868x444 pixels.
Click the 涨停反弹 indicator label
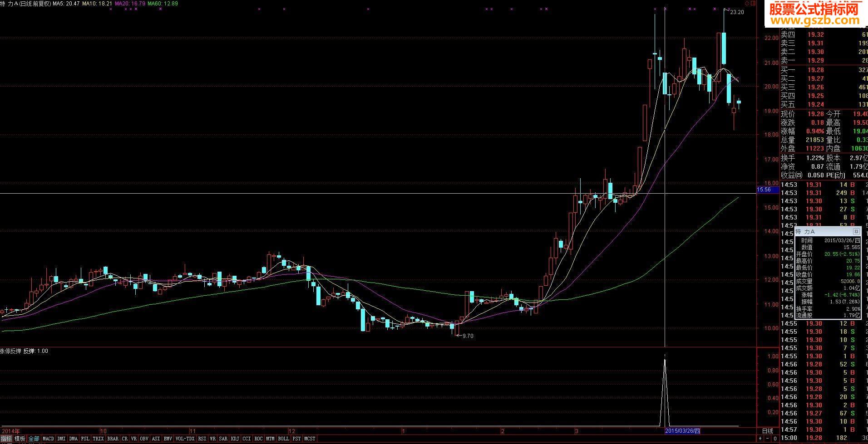pyautogui.click(x=11, y=351)
